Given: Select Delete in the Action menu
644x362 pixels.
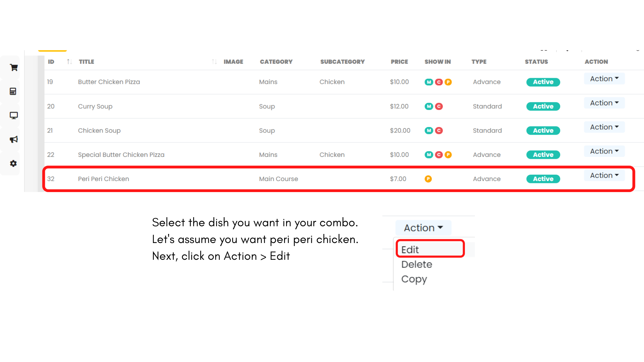Looking at the screenshot, I should click(x=417, y=264).
